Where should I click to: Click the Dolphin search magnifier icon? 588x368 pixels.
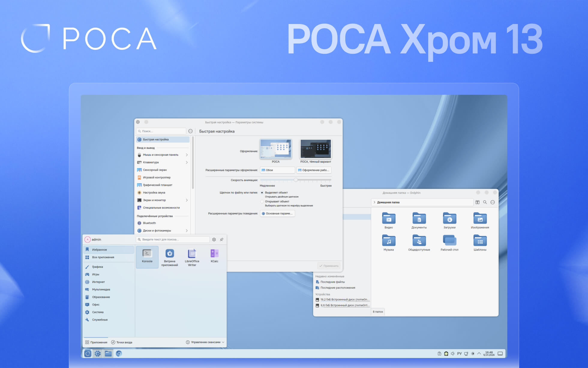click(x=485, y=202)
